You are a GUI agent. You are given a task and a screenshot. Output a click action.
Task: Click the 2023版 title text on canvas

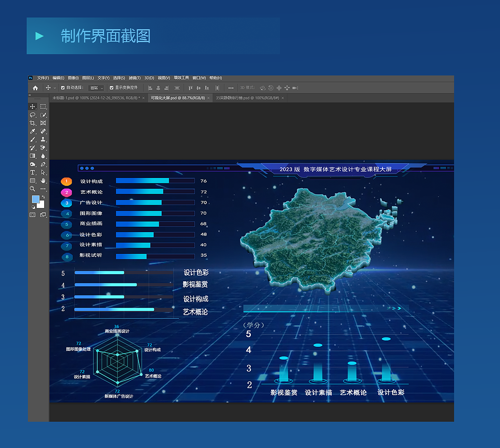point(335,169)
